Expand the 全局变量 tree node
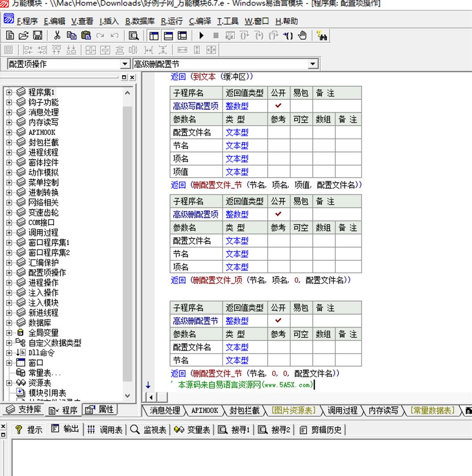 (x=9, y=333)
